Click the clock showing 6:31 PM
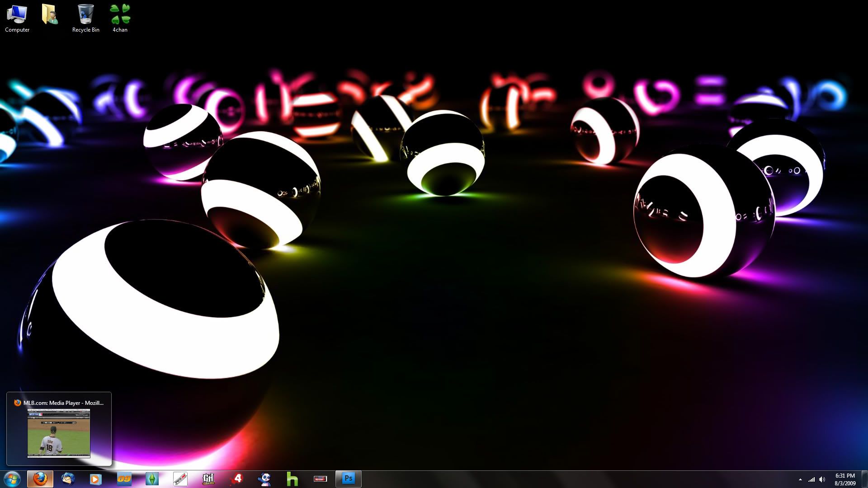The image size is (868, 488). coord(844,479)
